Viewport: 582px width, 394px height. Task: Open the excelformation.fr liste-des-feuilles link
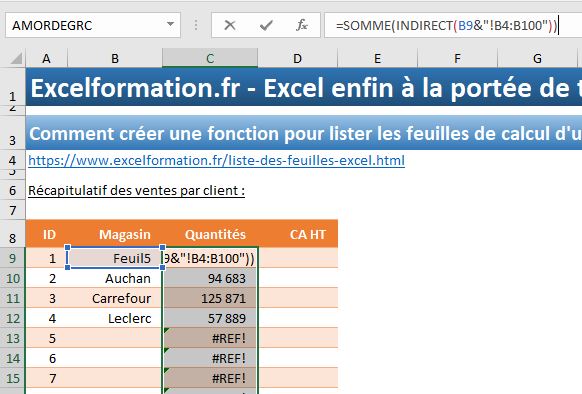pyautogui.click(x=216, y=160)
